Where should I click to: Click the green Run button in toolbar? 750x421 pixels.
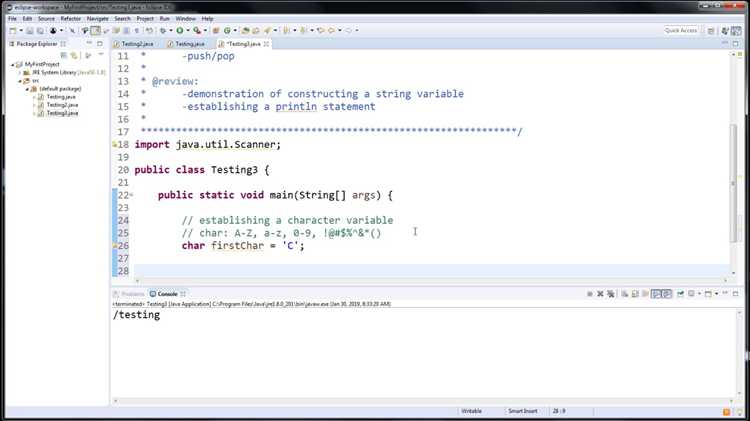point(181,31)
